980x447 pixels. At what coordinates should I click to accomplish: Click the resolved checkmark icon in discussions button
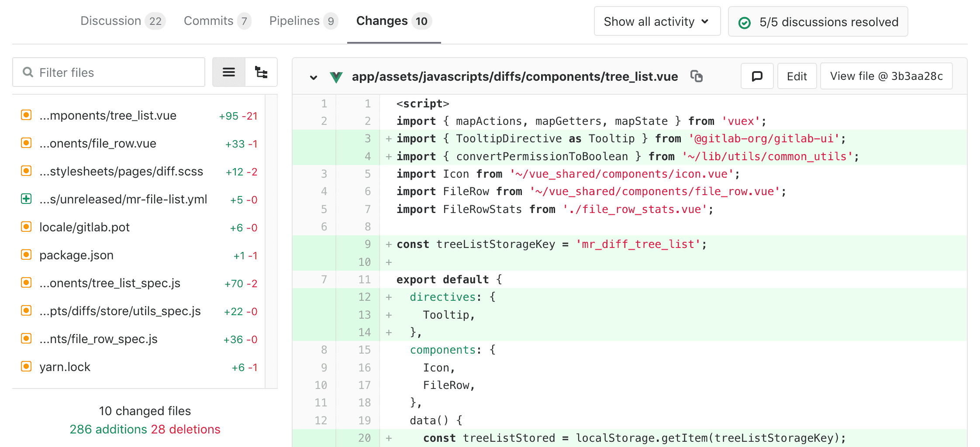(x=744, y=21)
